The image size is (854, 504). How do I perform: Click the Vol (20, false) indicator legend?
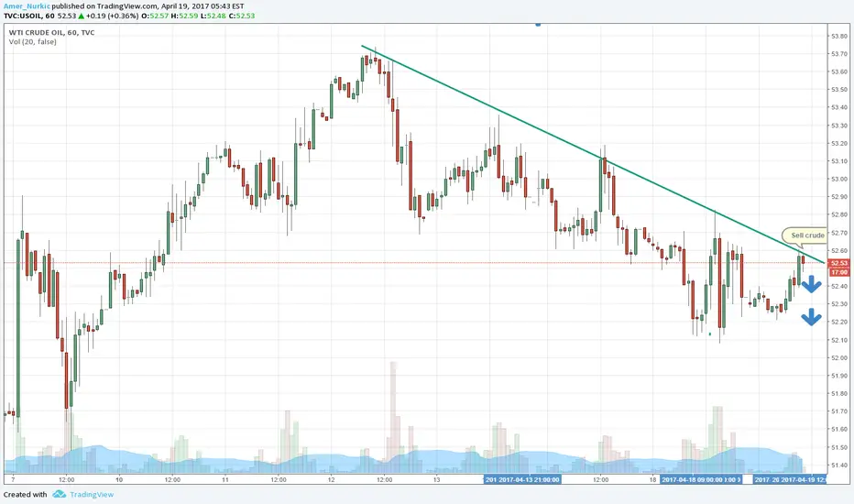(32, 42)
